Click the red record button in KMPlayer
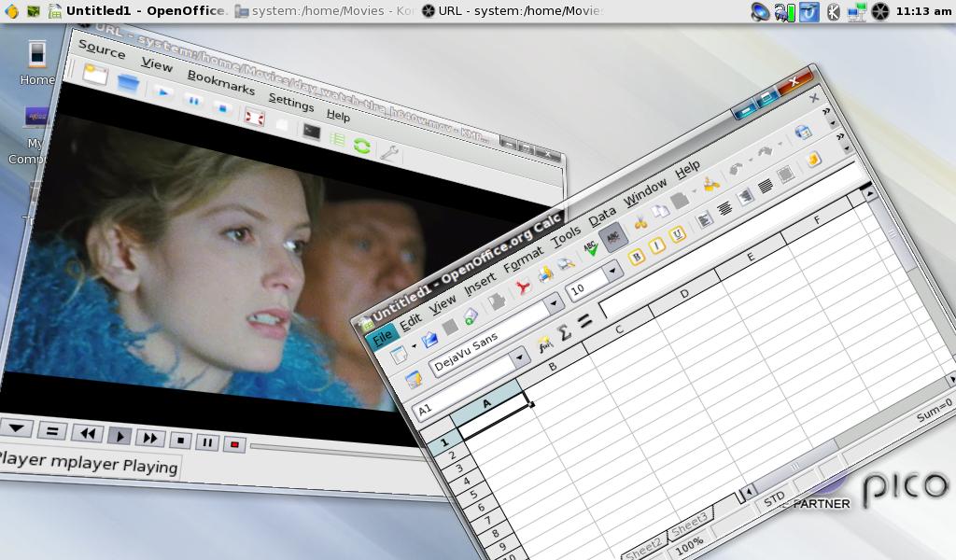The image size is (956, 560). pyautogui.click(x=234, y=445)
